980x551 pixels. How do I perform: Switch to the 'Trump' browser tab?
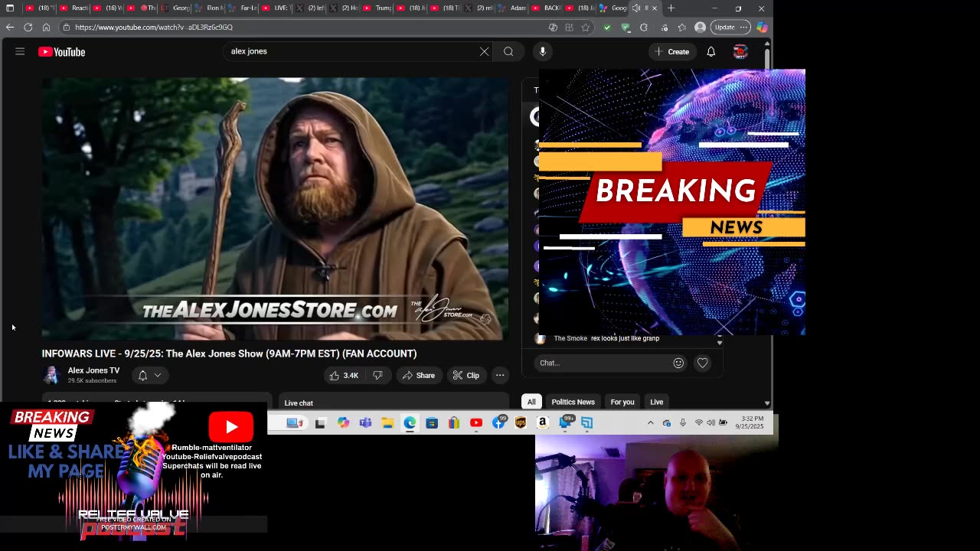[377, 8]
